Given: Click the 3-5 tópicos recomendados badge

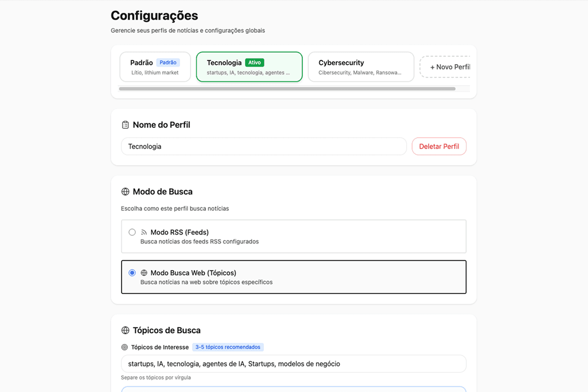Looking at the screenshot, I should click(x=228, y=347).
